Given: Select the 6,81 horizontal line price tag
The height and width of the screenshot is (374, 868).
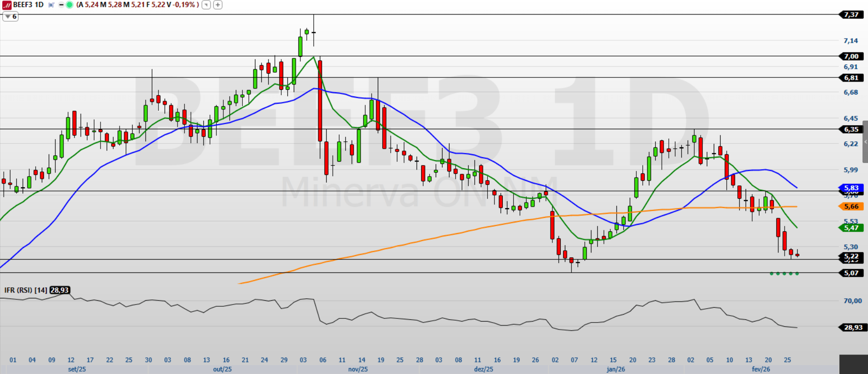Looking at the screenshot, I should (851, 78).
